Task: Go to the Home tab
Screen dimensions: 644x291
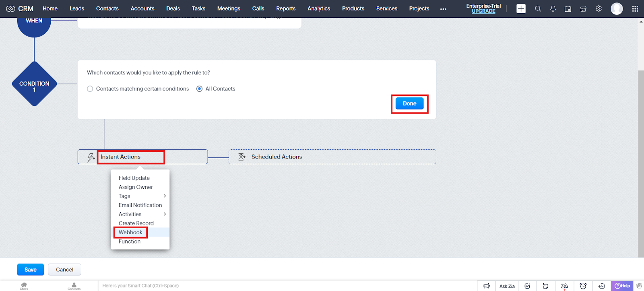Action: click(50, 8)
